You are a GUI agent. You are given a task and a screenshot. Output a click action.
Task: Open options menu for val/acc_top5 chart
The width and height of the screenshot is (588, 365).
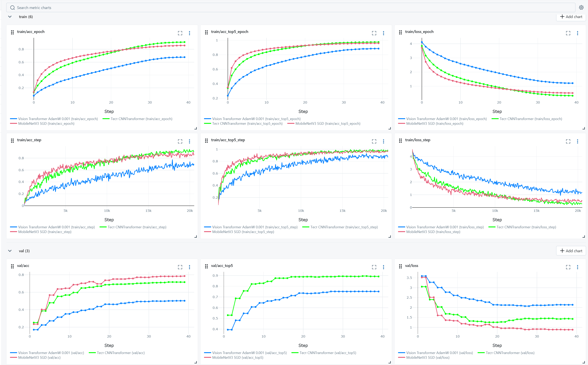click(x=384, y=267)
